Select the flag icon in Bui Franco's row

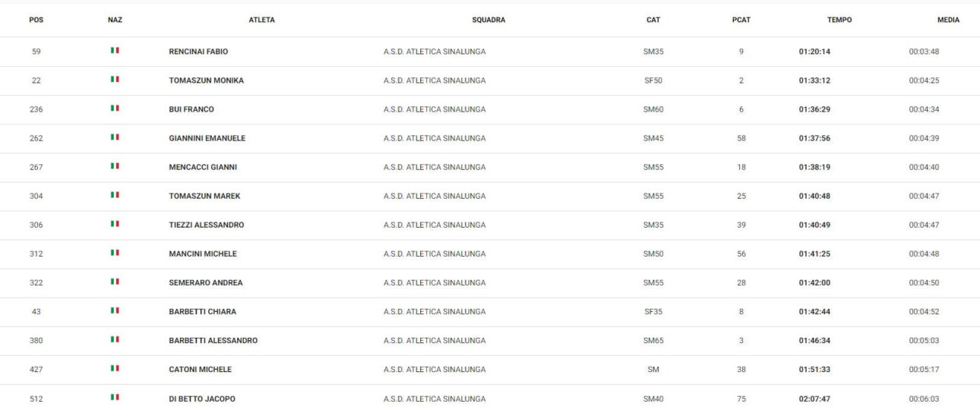tap(115, 109)
